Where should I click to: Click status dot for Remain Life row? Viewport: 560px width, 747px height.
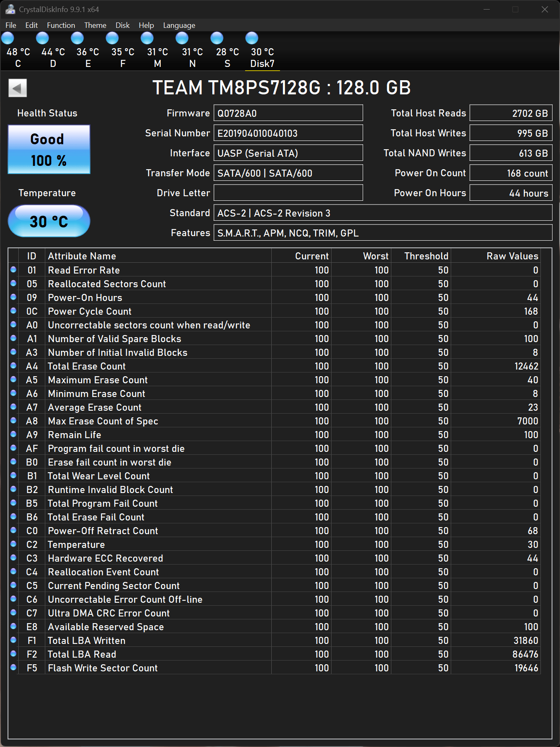coord(13,434)
